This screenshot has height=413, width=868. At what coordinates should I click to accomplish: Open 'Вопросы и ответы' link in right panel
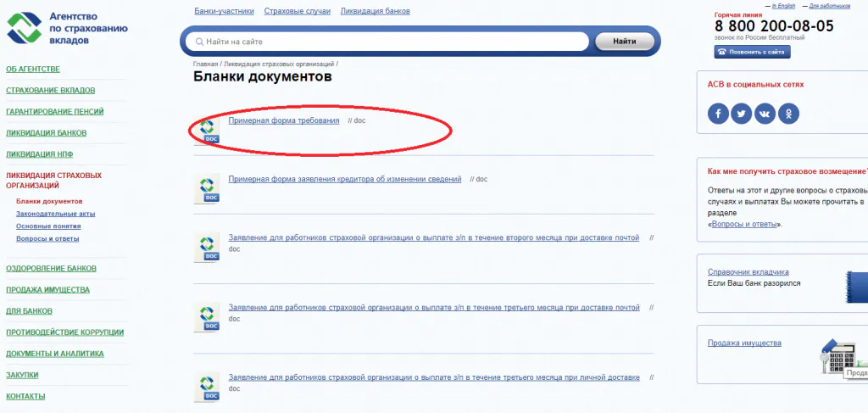coord(744,224)
